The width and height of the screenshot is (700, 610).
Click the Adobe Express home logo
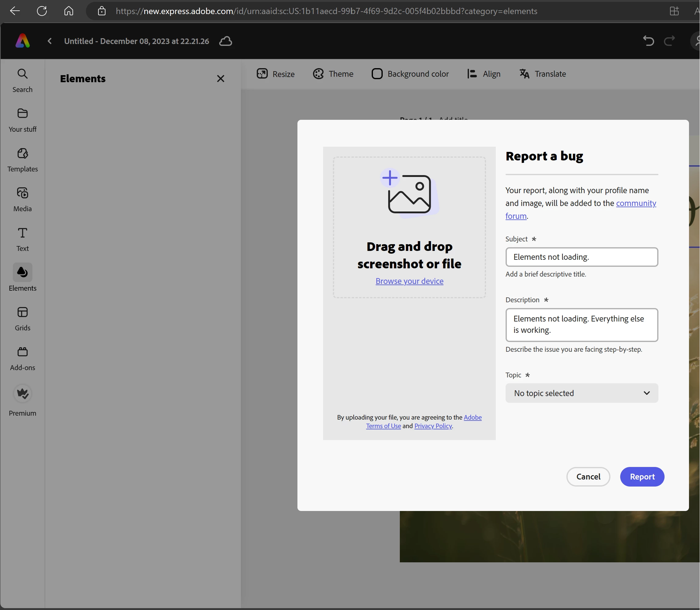coord(23,41)
